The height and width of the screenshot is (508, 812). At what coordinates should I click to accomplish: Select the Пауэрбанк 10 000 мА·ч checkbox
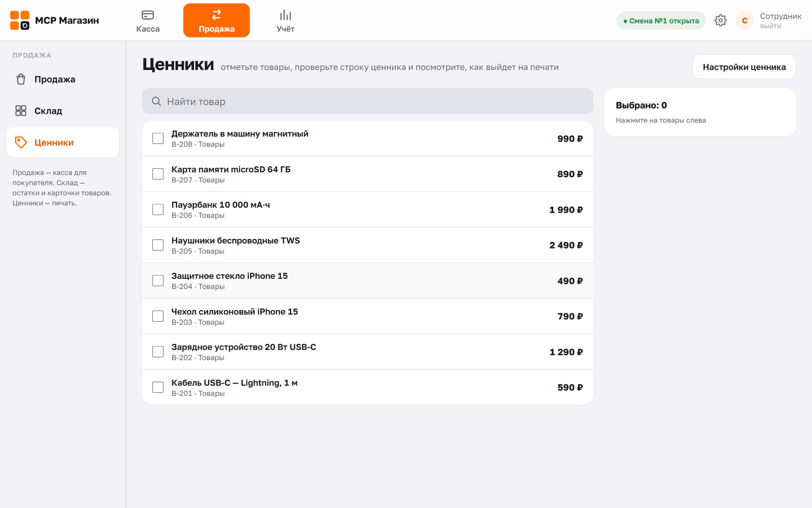(x=158, y=209)
